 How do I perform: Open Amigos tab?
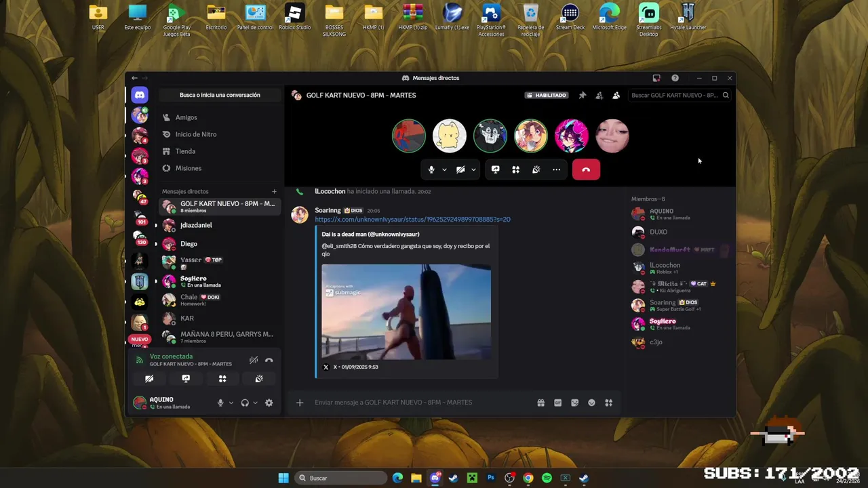click(x=220, y=117)
